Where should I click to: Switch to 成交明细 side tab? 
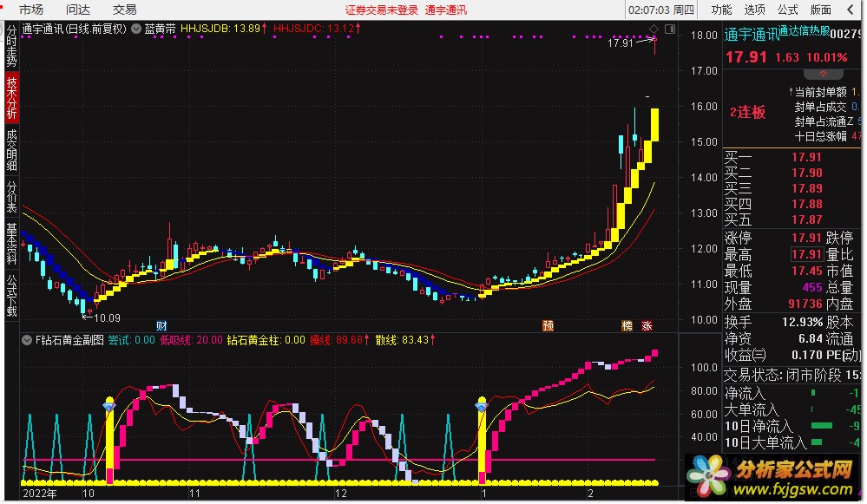[x=11, y=150]
